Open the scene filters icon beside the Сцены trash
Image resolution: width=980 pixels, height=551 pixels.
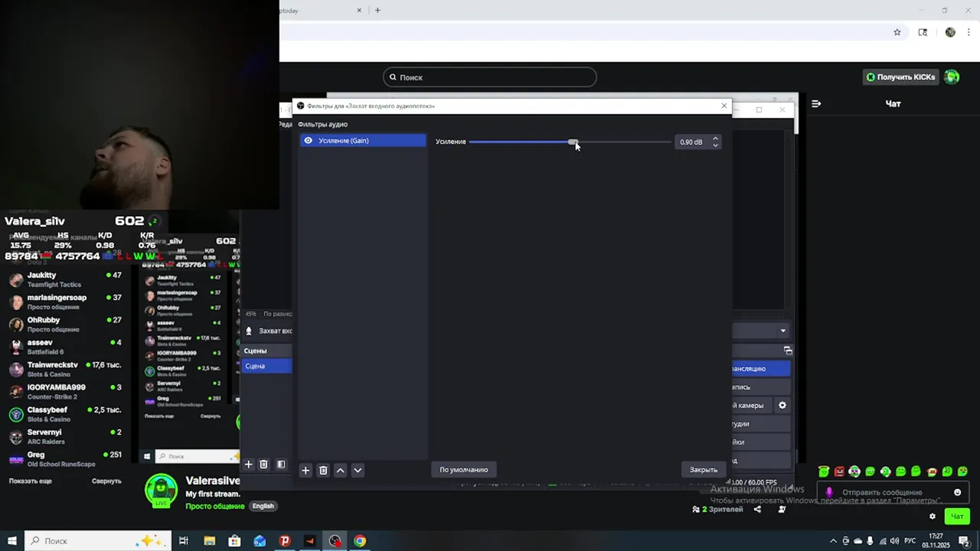[281, 464]
